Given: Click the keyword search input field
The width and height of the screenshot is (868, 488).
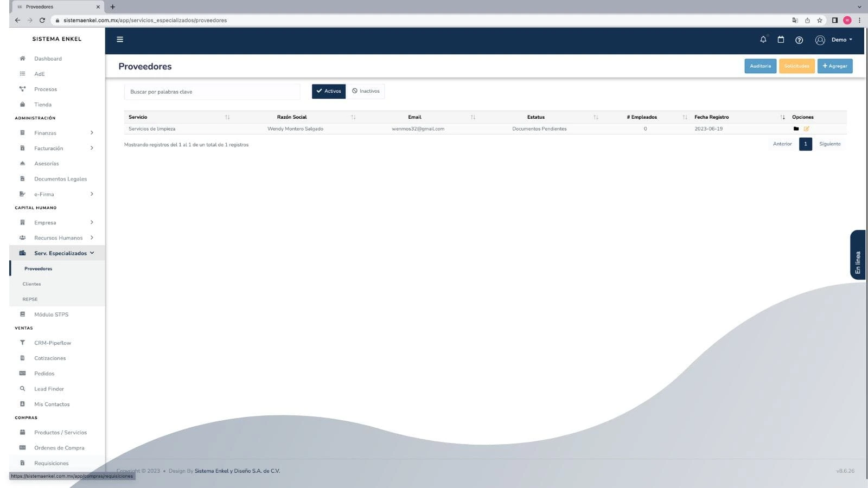Looking at the screenshot, I should [x=212, y=92].
